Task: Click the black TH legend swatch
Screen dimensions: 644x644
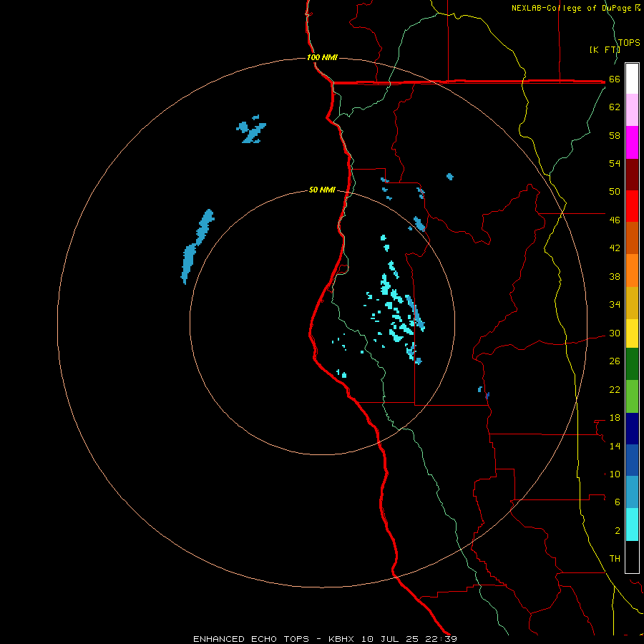Action: (x=632, y=557)
